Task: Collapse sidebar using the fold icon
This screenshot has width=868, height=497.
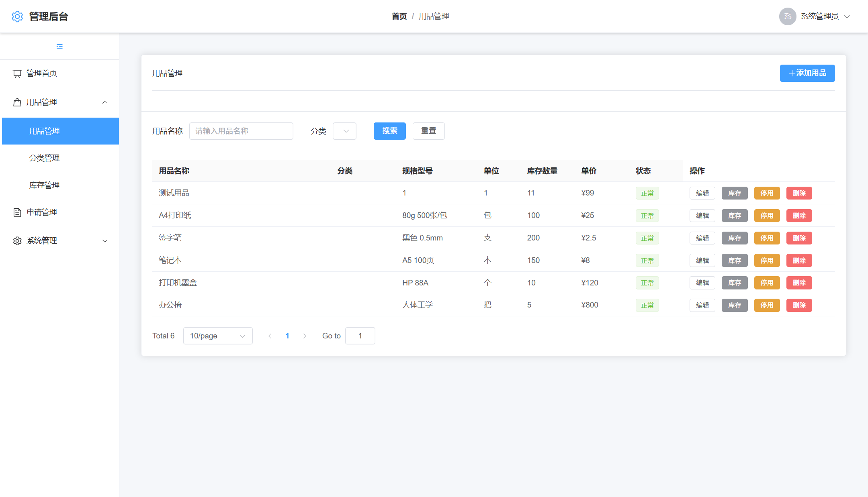Action: tap(59, 47)
